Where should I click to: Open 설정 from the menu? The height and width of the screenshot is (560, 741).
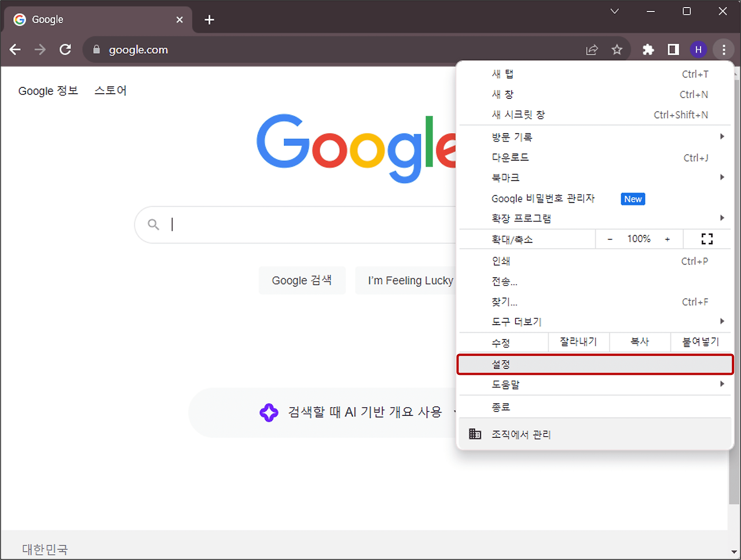coord(595,364)
